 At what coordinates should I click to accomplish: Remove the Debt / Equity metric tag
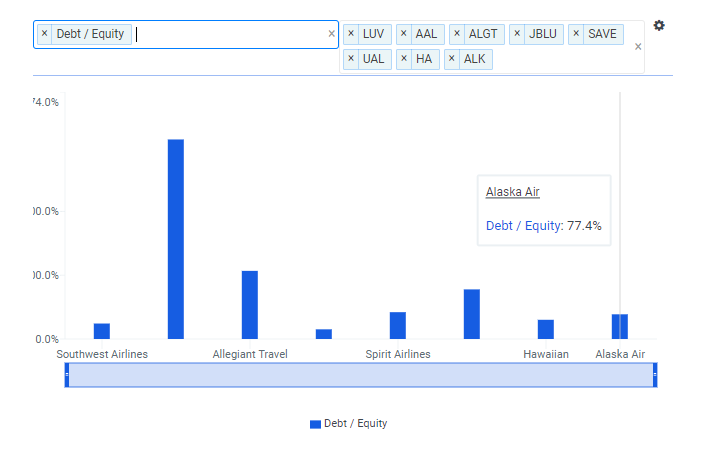pos(44,34)
